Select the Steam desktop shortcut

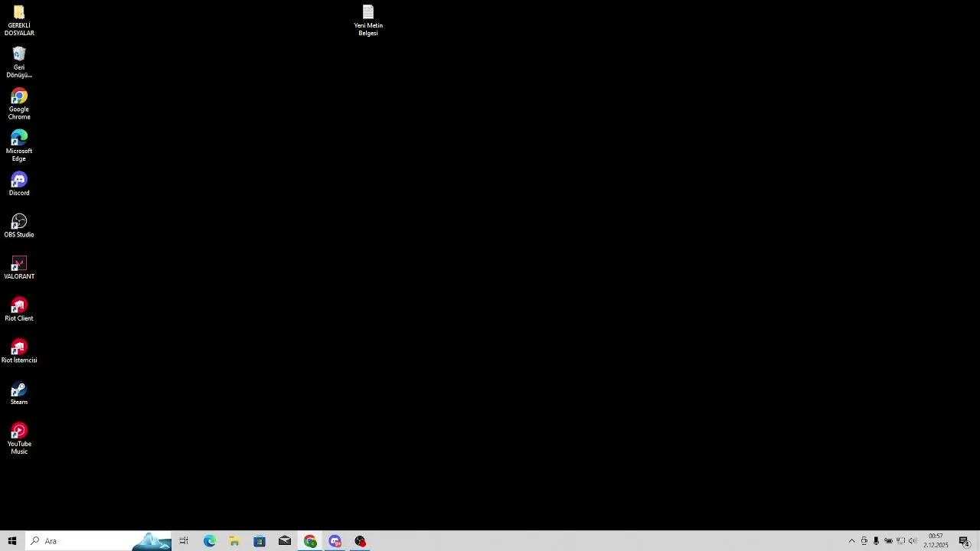(19, 393)
